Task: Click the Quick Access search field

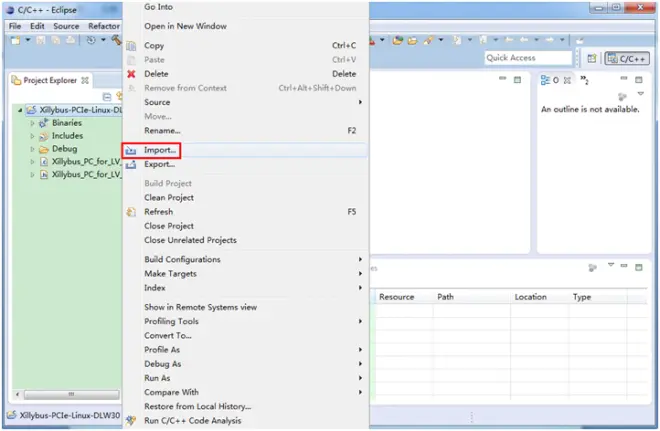Action: click(528, 58)
